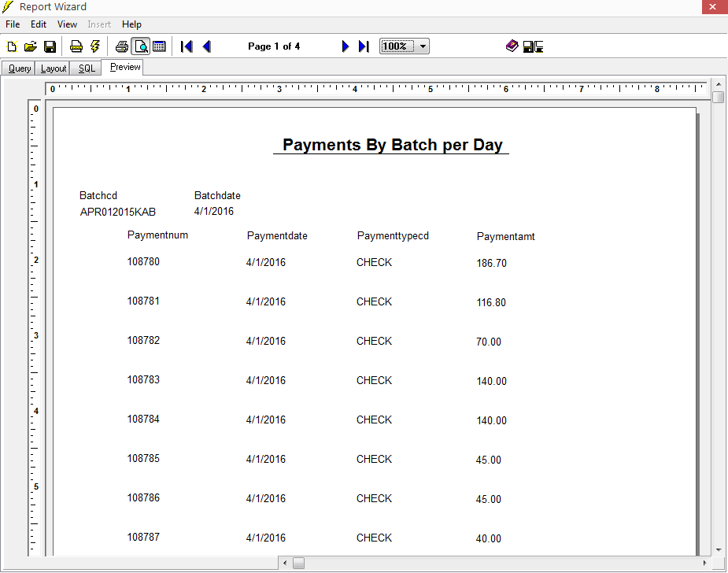Viewport: 728px width, 573px height.
Task: Click the horizontal scrollbar thumb
Action: pyautogui.click(x=298, y=564)
